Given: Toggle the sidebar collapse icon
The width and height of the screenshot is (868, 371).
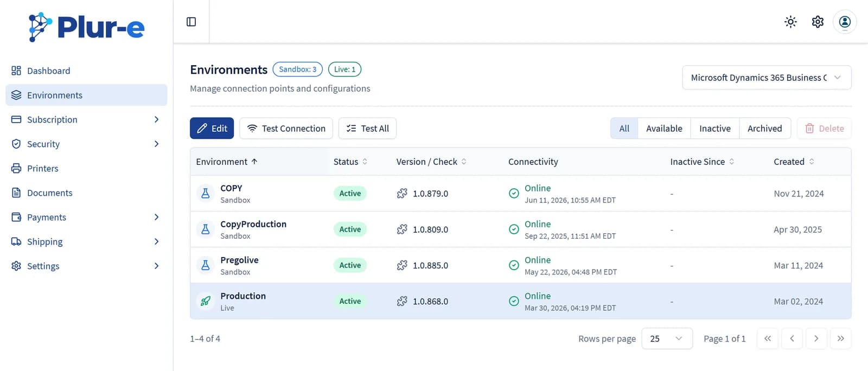Looking at the screenshot, I should click(x=191, y=22).
